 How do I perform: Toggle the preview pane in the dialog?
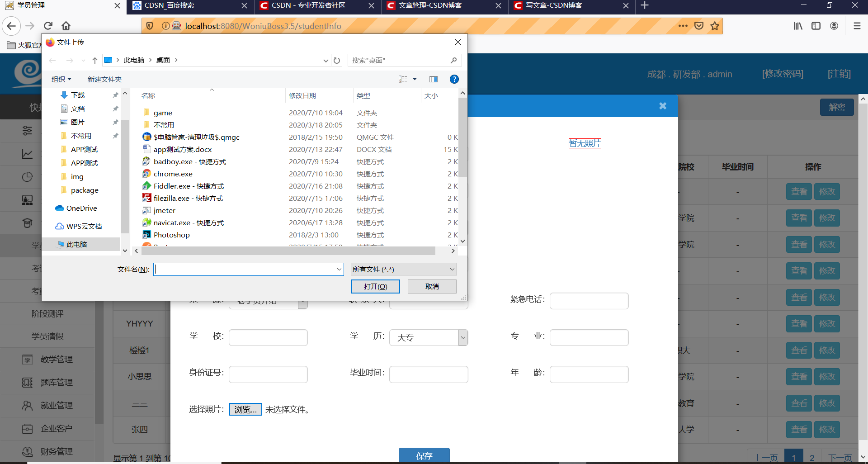tap(433, 79)
